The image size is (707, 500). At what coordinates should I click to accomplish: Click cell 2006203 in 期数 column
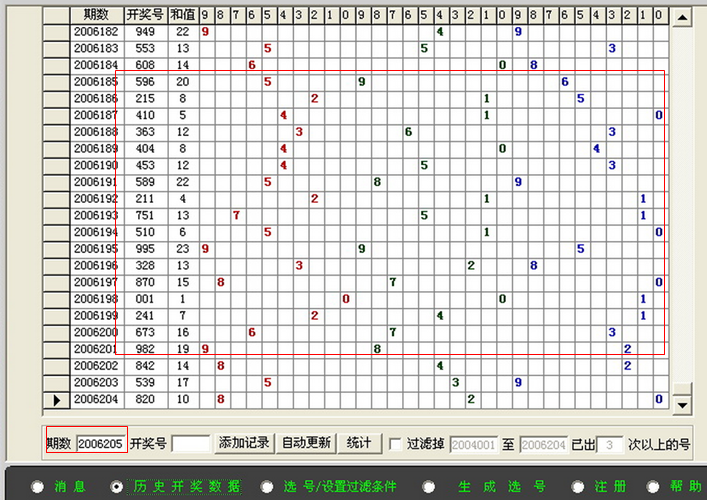(x=97, y=383)
